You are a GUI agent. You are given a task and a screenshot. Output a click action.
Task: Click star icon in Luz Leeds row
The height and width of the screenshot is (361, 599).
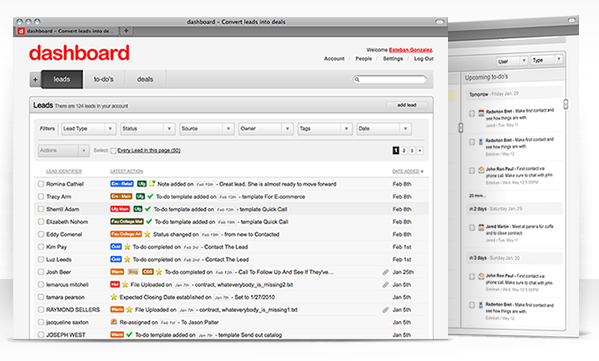tap(127, 259)
